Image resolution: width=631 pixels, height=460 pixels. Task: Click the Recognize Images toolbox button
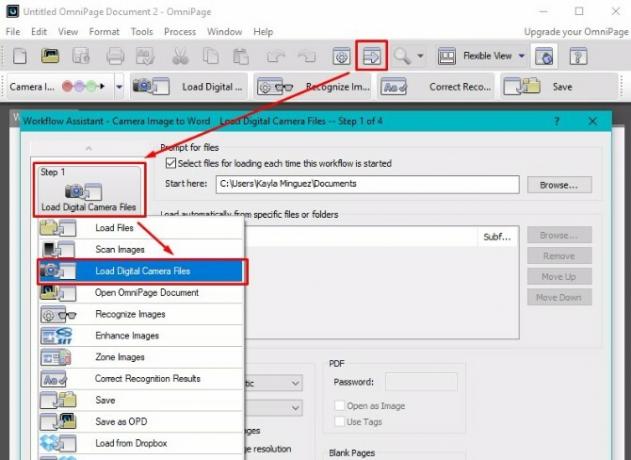point(314,87)
